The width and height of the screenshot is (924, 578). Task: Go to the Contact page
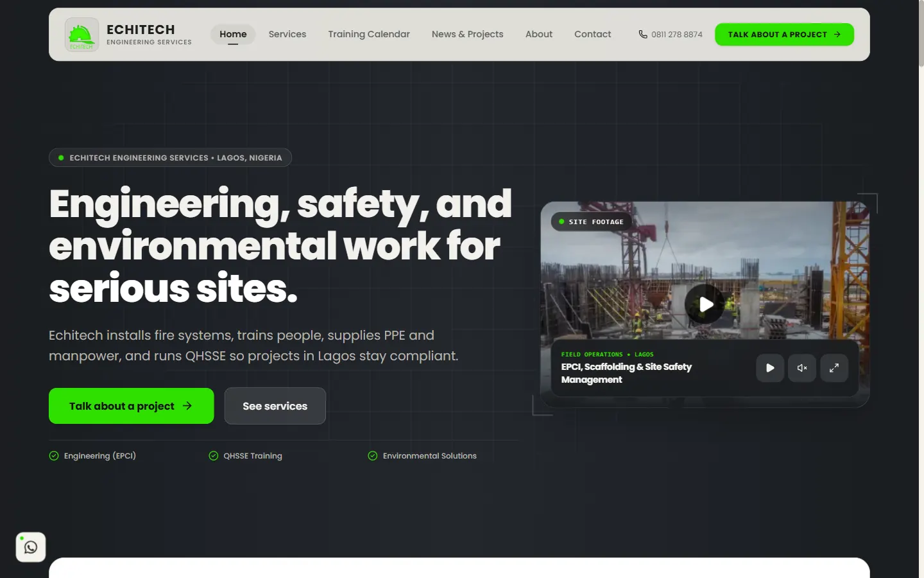593,34
